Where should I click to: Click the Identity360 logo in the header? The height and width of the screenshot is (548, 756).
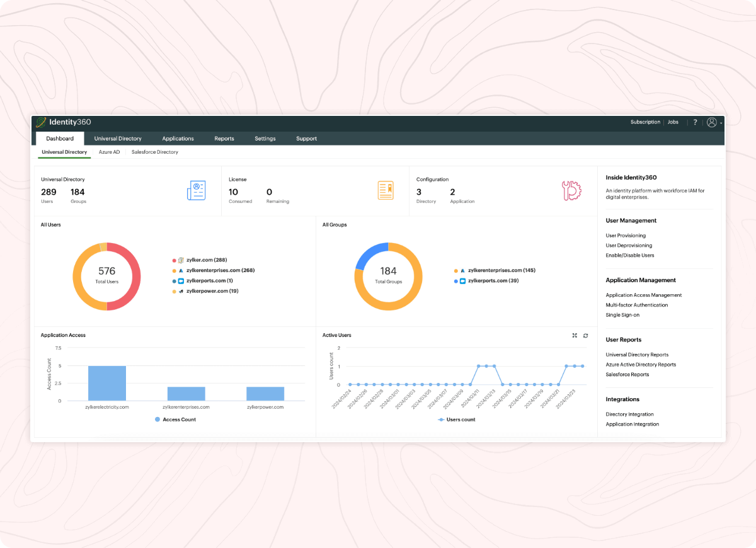64,122
